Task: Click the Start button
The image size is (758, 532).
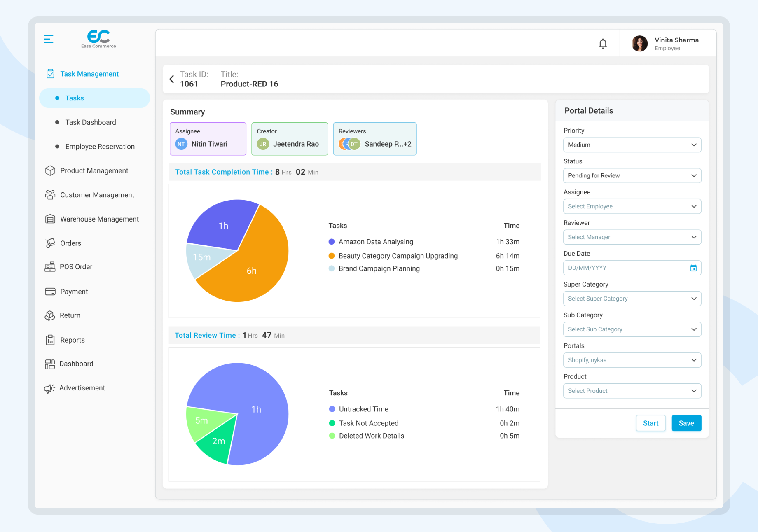Action: pos(650,423)
